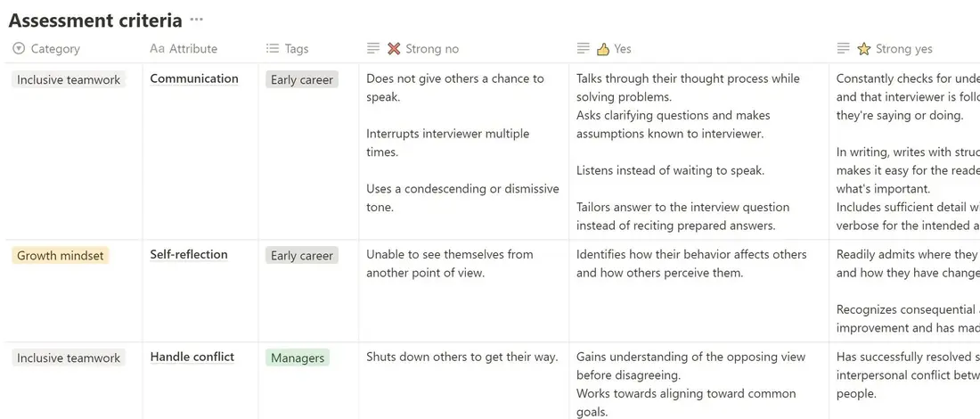Viewport: 980px width, 419px height.
Task: Open the Handle conflict attribute page
Action: 192,357
